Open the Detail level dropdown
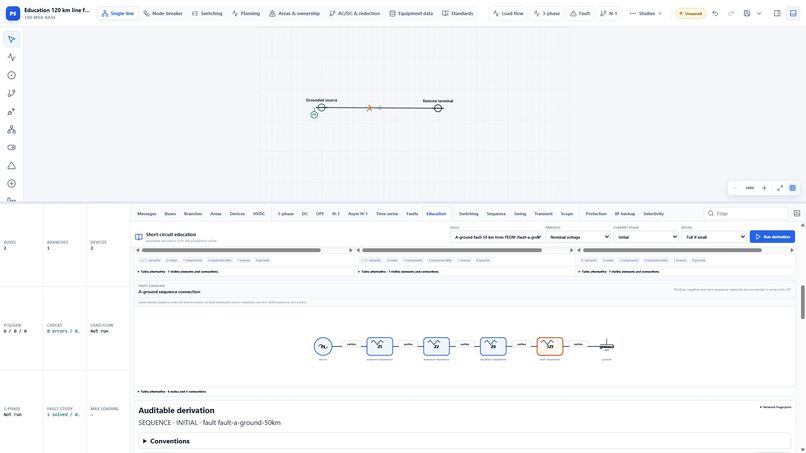The height and width of the screenshot is (453, 806). [713, 237]
